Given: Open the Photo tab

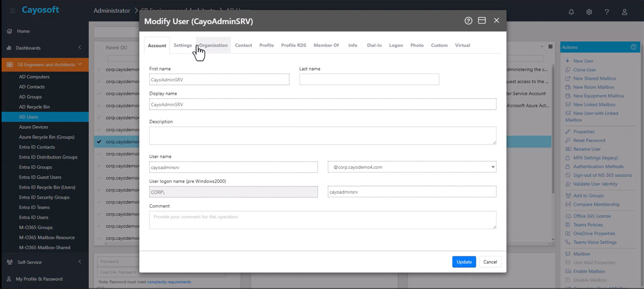Looking at the screenshot, I should pyautogui.click(x=417, y=45).
